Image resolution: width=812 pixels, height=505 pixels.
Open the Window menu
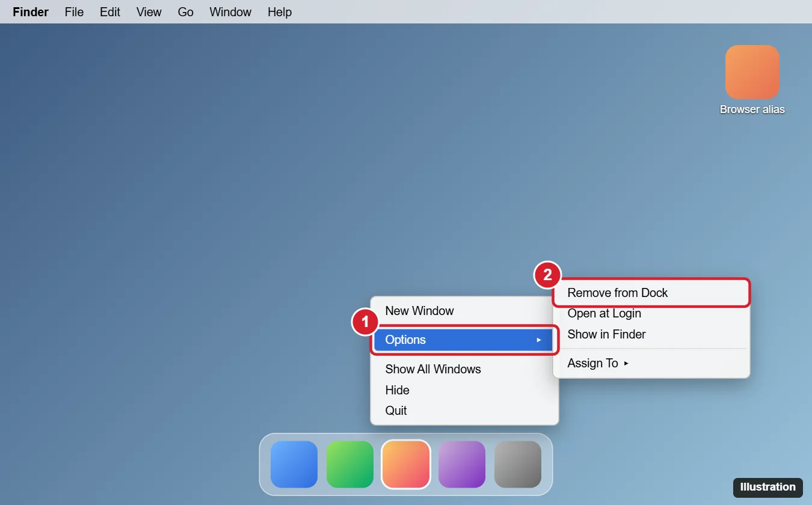(x=230, y=12)
